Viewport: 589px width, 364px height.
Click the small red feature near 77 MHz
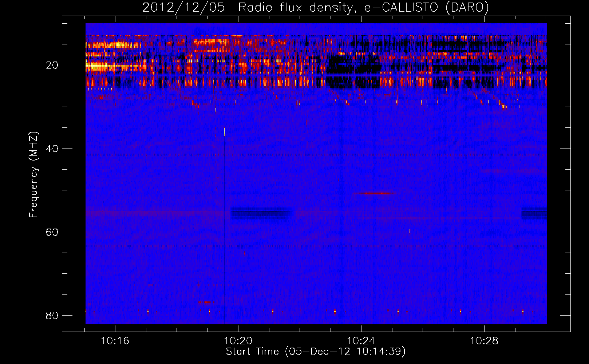point(206,302)
